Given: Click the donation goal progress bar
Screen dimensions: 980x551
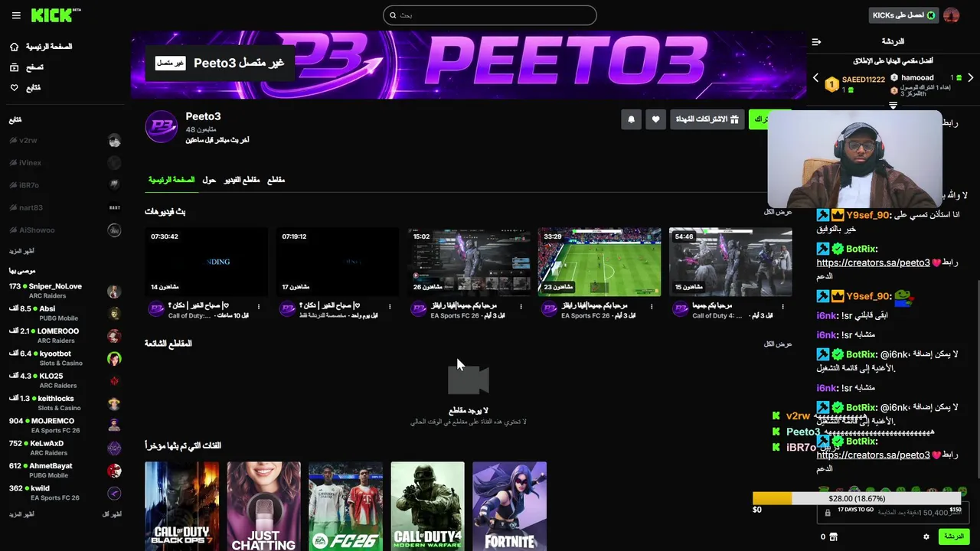Looking at the screenshot, I should (x=857, y=498).
